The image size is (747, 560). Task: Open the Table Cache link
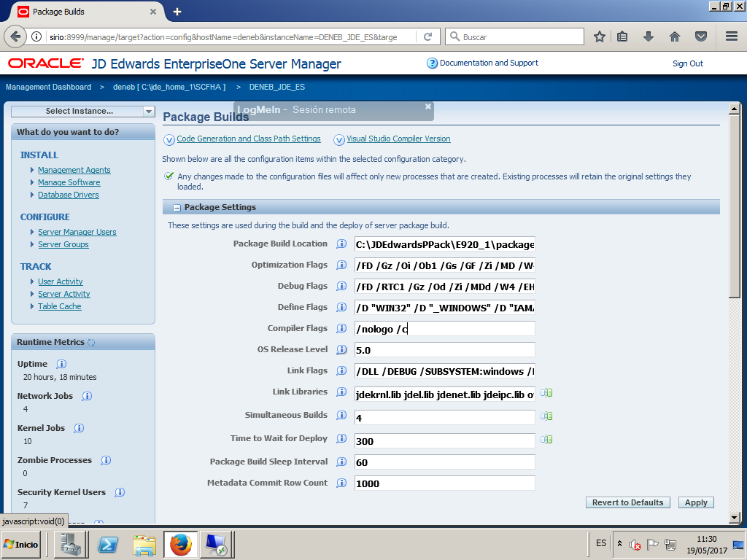click(x=60, y=306)
